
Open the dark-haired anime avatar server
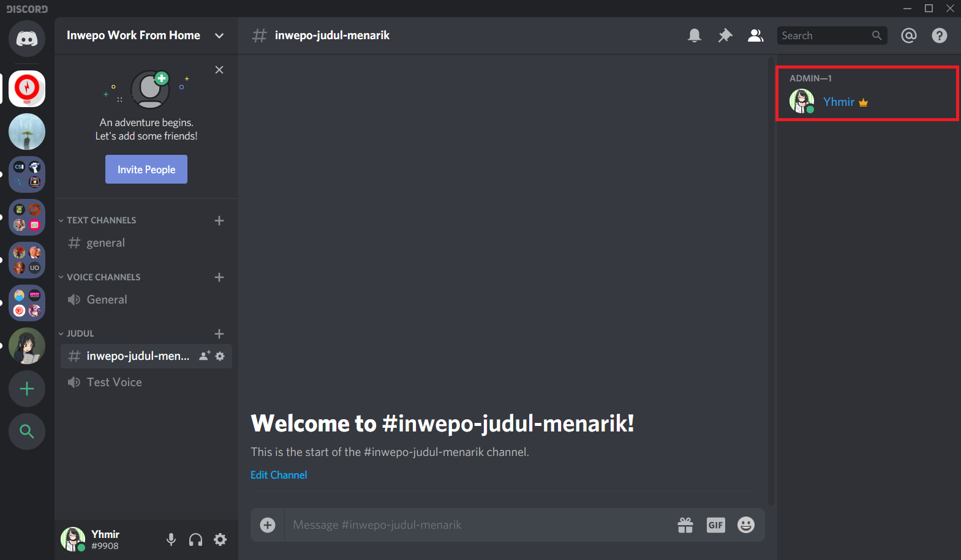[27, 346]
